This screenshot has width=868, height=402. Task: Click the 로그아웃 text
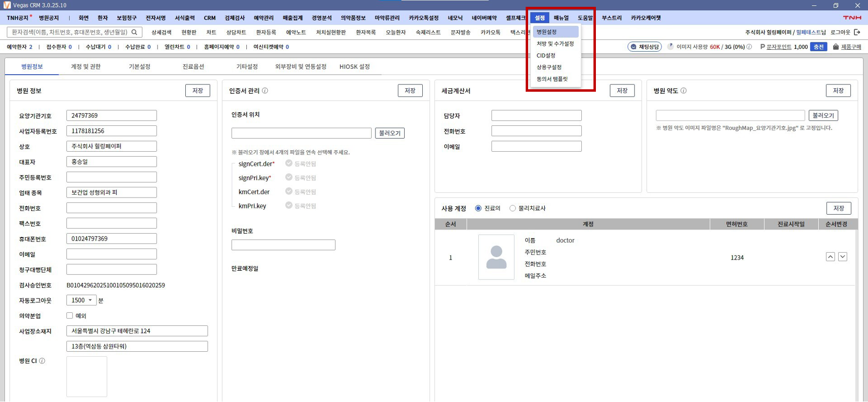tap(840, 32)
